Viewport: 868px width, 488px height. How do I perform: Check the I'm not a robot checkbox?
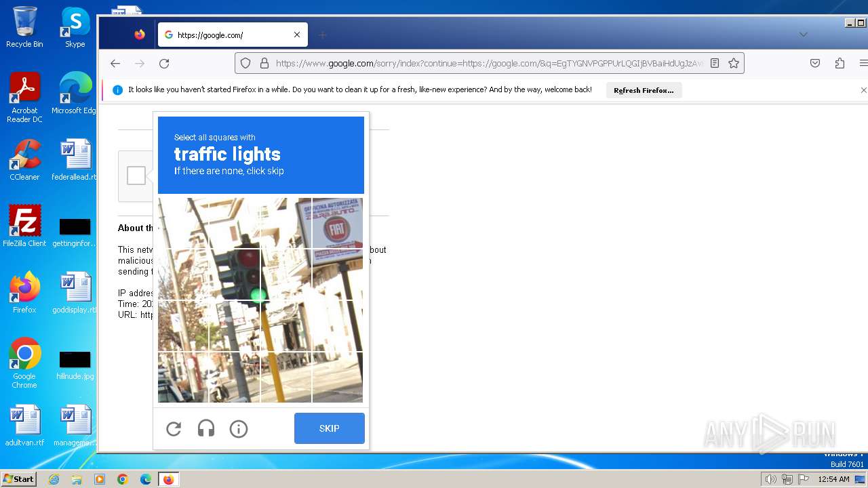[136, 176]
